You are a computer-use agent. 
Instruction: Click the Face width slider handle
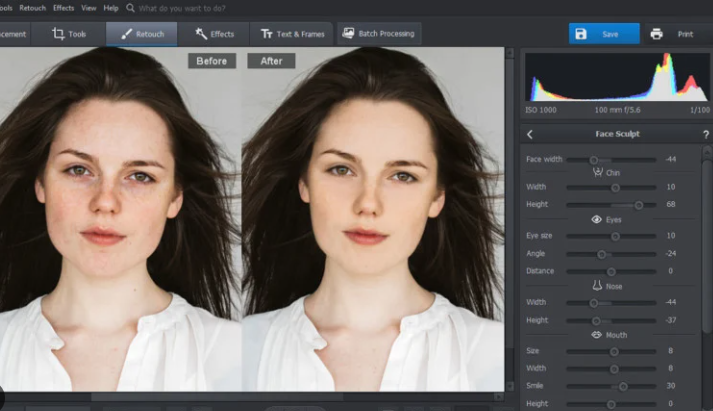[594, 159]
